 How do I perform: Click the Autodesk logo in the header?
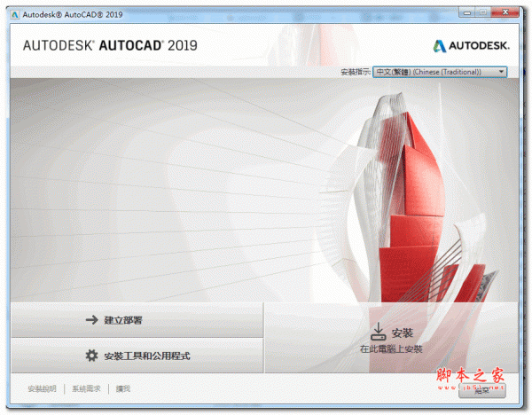[472, 46]
